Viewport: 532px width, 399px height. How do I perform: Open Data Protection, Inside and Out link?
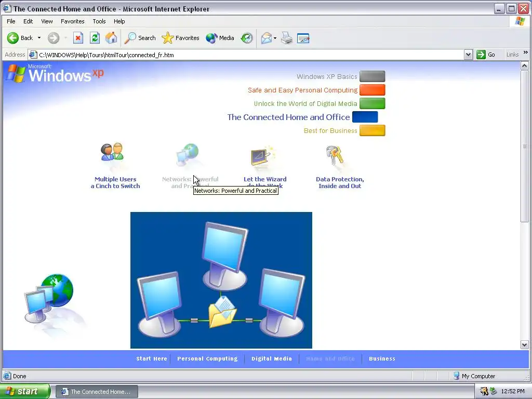click(340, 182)
